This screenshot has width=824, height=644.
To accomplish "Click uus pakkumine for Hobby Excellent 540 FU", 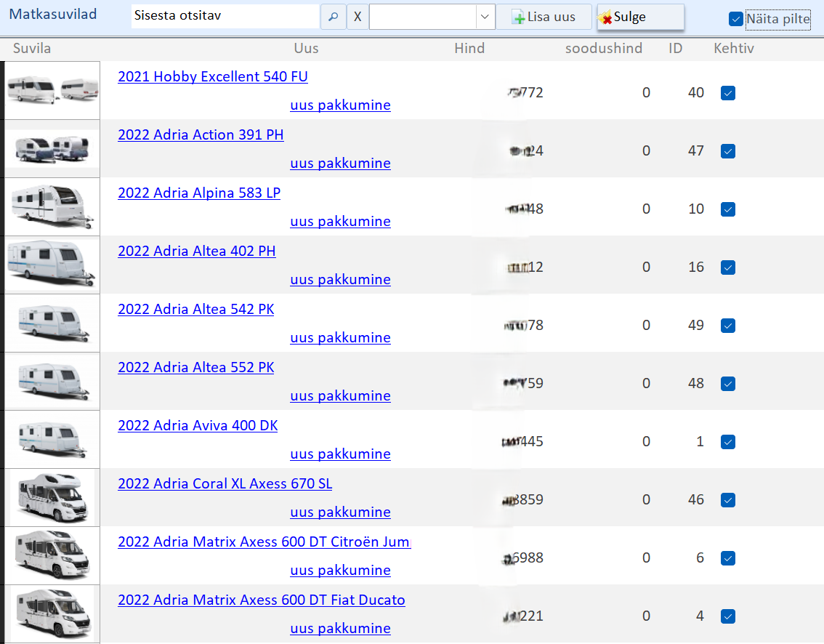I will pos(341,105).
